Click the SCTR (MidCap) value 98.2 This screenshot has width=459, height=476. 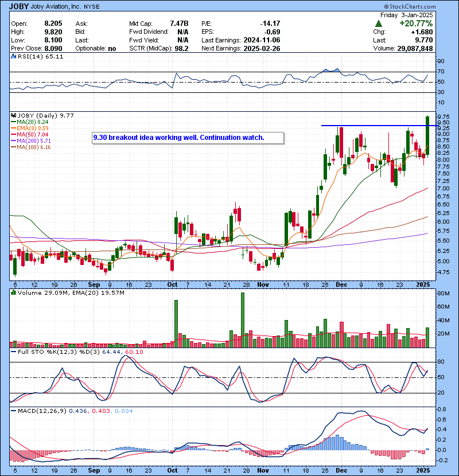pyautogui.click(x=181, y=48)
